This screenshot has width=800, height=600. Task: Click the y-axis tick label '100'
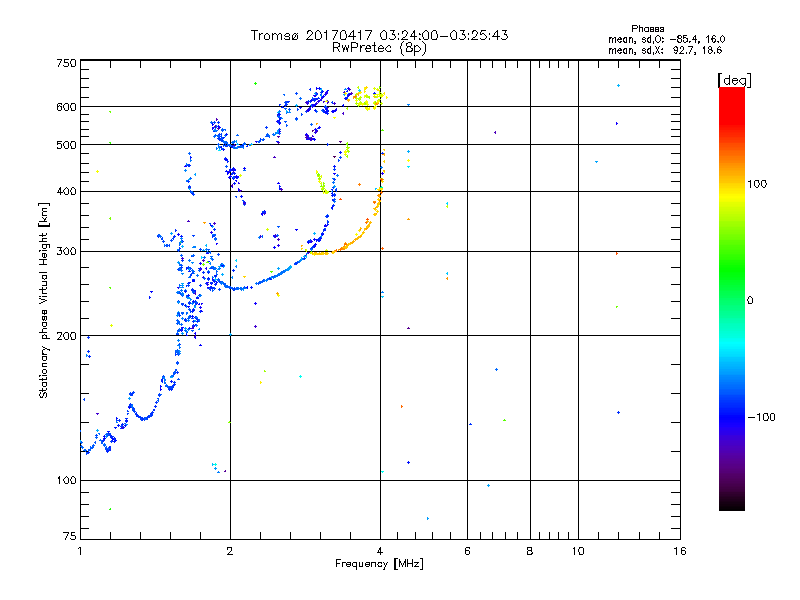[x=66, y=481]
